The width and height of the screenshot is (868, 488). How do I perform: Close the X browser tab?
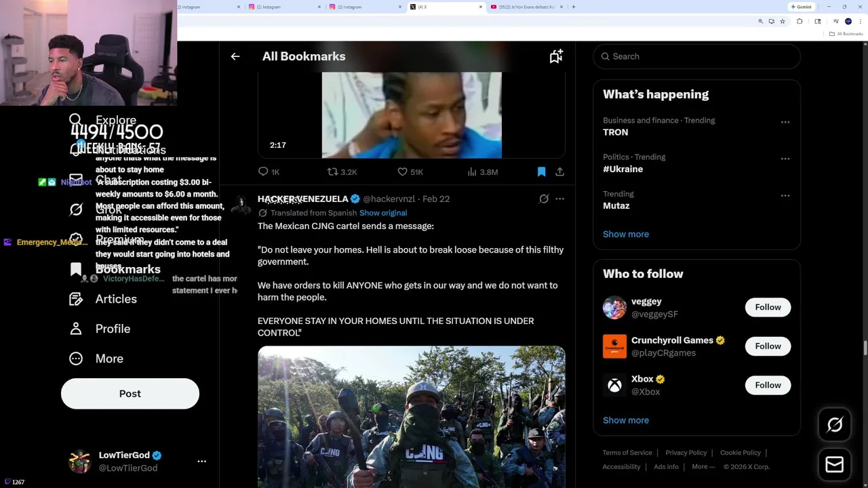pyautogui.click(x=481, y=7)
